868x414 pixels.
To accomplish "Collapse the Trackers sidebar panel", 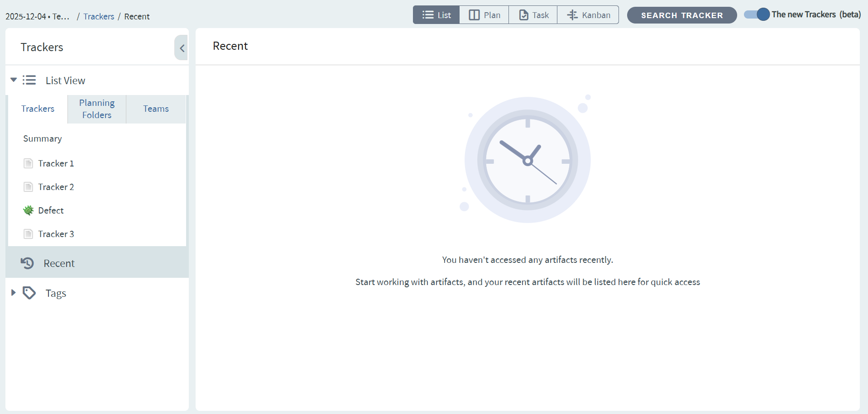I will [x=182, y=48].
